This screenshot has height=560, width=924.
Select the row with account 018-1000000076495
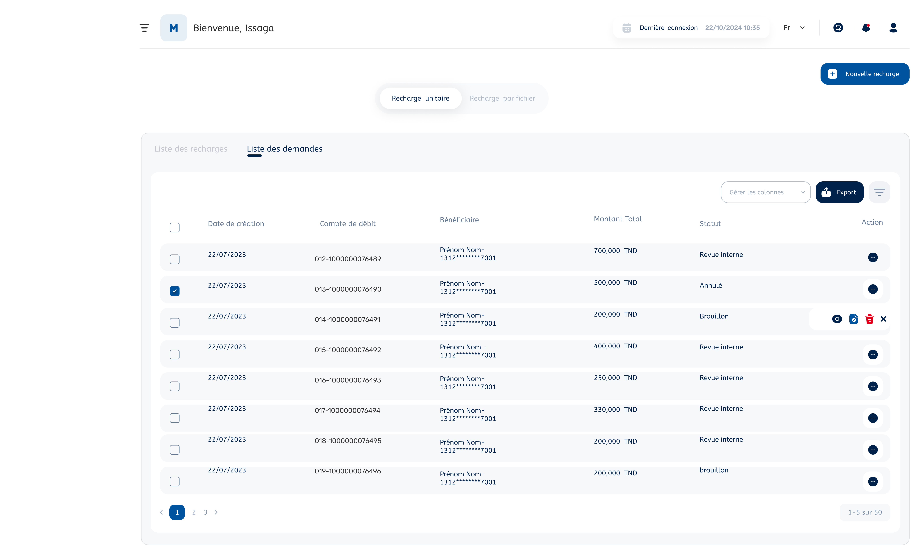175,450
